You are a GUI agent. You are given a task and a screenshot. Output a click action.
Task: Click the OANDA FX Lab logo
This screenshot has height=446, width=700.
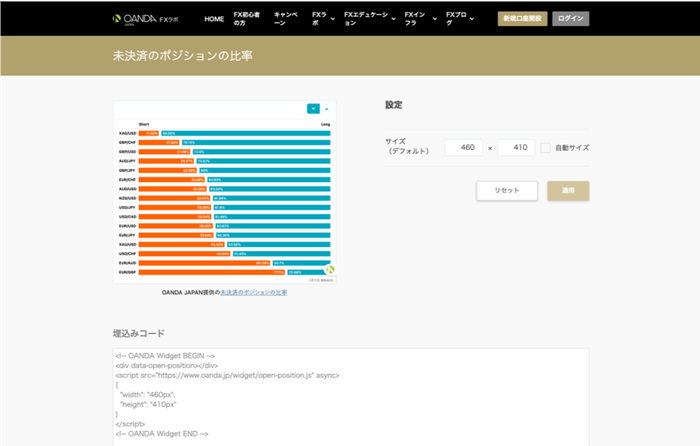click(146, 19)
